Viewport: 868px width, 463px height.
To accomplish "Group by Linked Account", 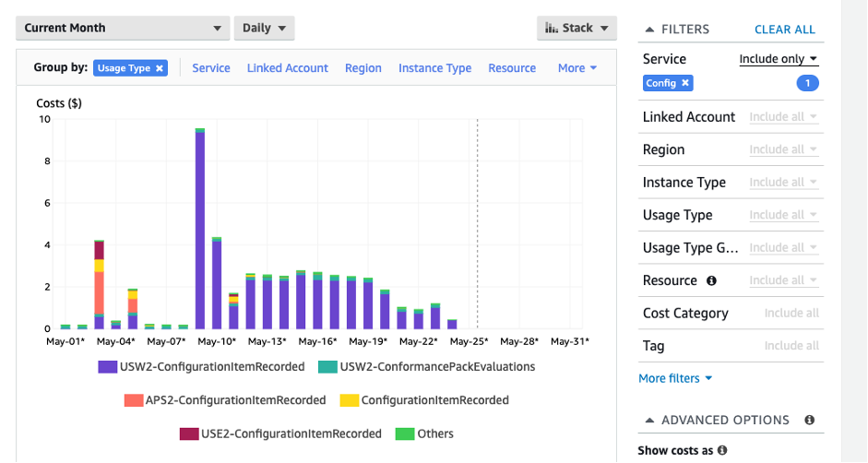I will (287, 68).
